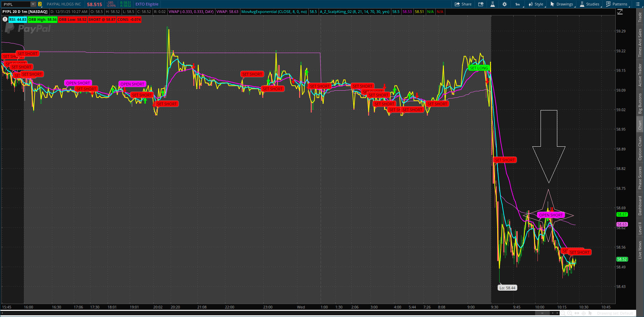Select the pointer cursor tool at bottom
The height and width of the screenshot is (317, 644).
590,313
